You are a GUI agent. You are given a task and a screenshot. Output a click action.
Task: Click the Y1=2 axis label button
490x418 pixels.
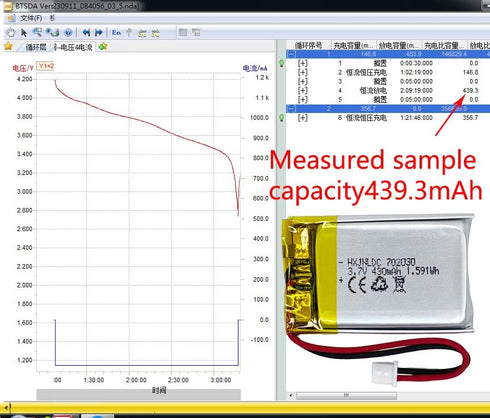coord(46,66)
